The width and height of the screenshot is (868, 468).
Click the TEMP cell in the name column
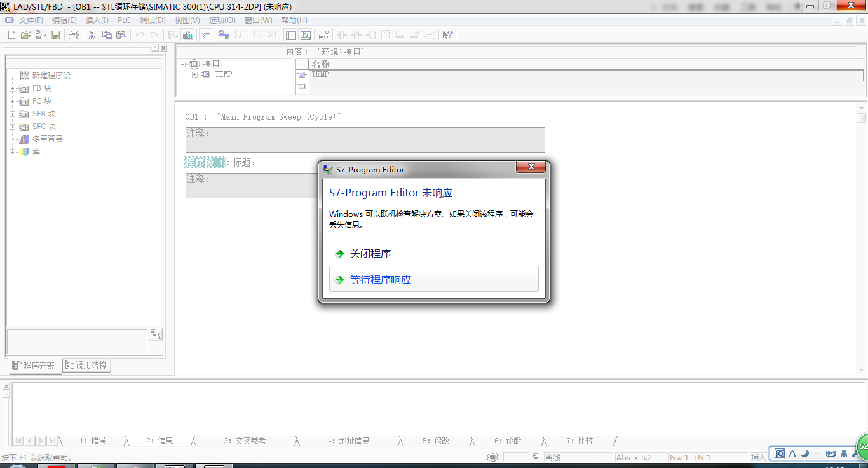point(587,75)
